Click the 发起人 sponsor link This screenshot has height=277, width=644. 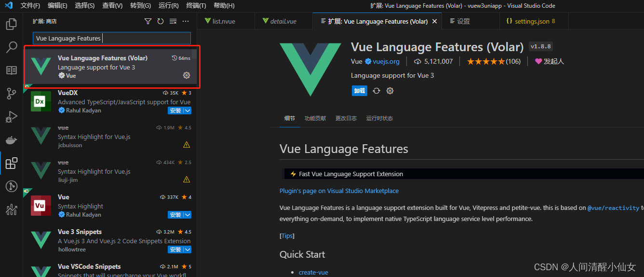[550, 61]
